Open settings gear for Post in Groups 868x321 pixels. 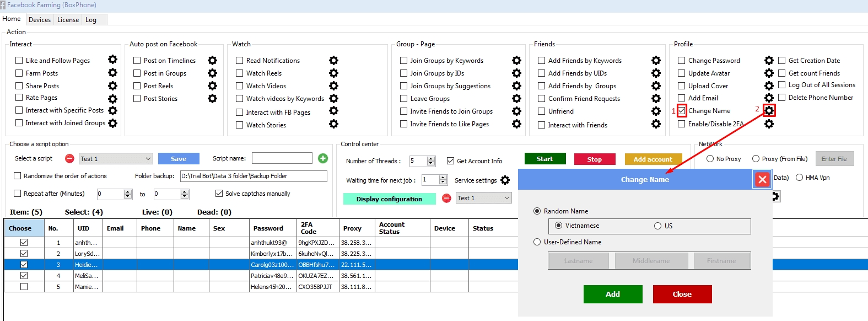(212, 73)
